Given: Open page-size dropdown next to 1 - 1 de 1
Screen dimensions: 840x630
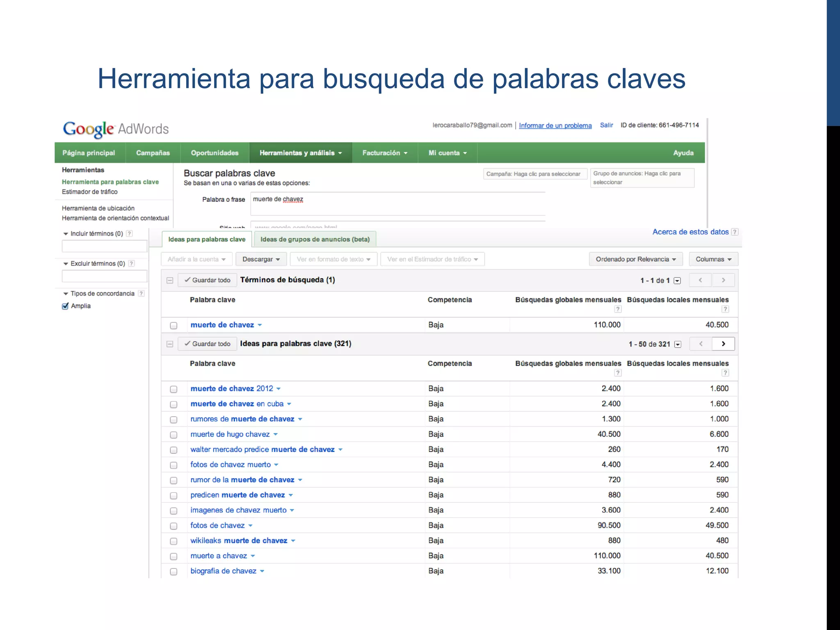Looking at the screenshot, I should [x=678, y=281].
